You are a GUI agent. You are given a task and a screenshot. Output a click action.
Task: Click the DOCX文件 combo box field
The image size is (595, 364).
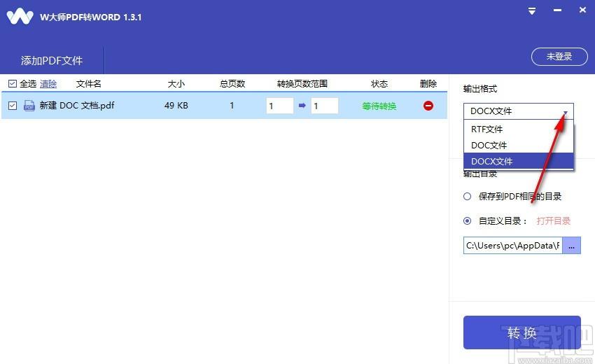tap(518, 111)
